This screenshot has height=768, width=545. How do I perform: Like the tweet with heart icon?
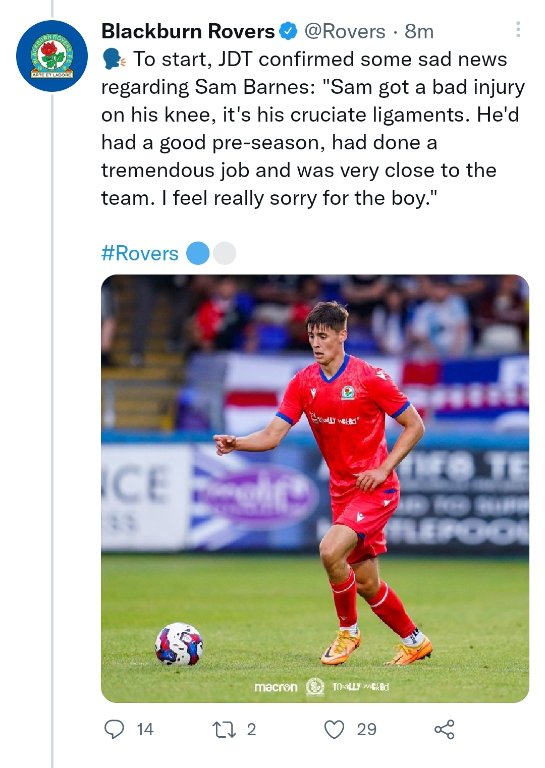[334, 729]
